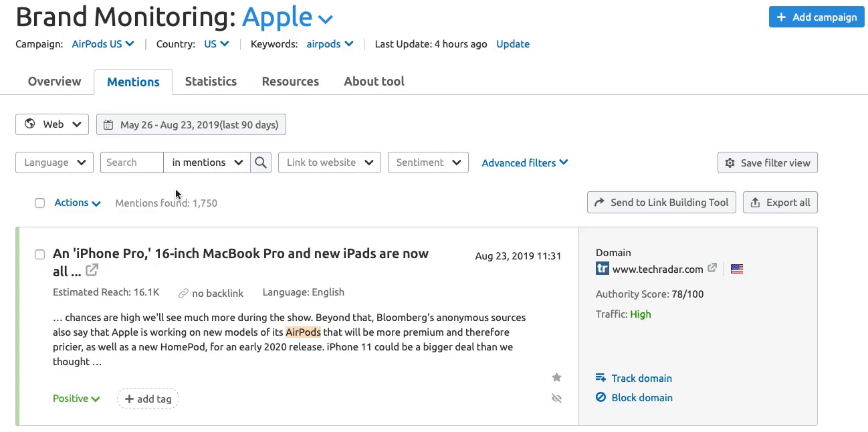Open the Sentiment filter dropdown

click(428, 163)
